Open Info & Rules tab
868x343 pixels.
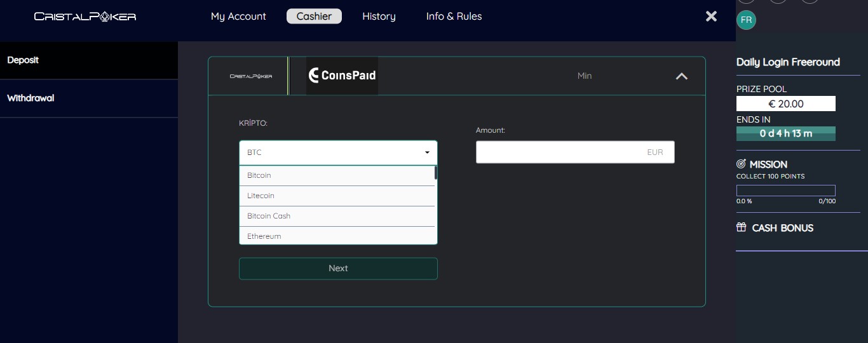point(454,17)
